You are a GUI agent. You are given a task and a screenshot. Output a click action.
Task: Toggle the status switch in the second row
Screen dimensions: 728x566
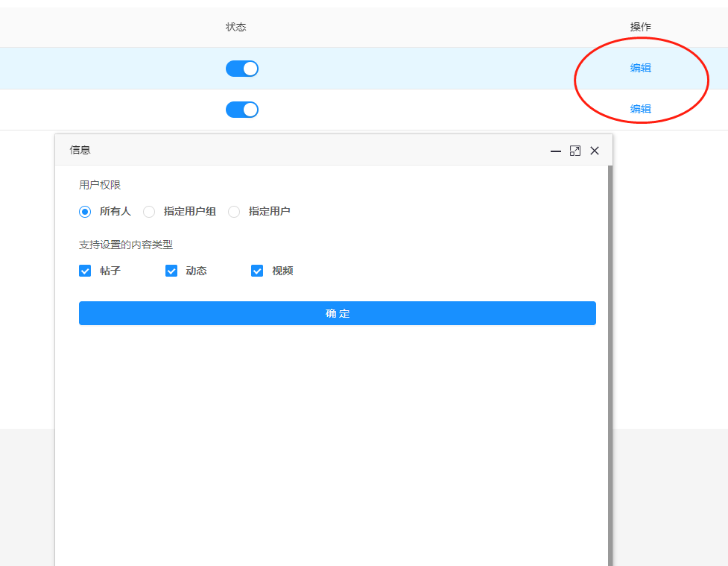(x=242, y=110)
